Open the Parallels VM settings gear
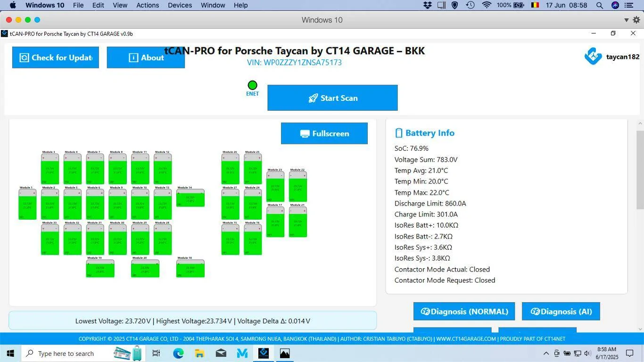The height and width of the screenshot is (362, 644). click(636, 20)
